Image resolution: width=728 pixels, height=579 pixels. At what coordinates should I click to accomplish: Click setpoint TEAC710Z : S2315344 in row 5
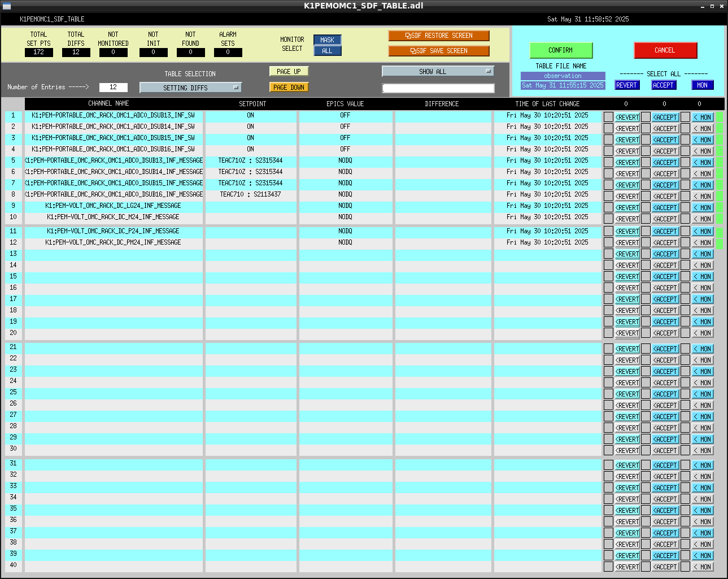(x=250, y=160)
